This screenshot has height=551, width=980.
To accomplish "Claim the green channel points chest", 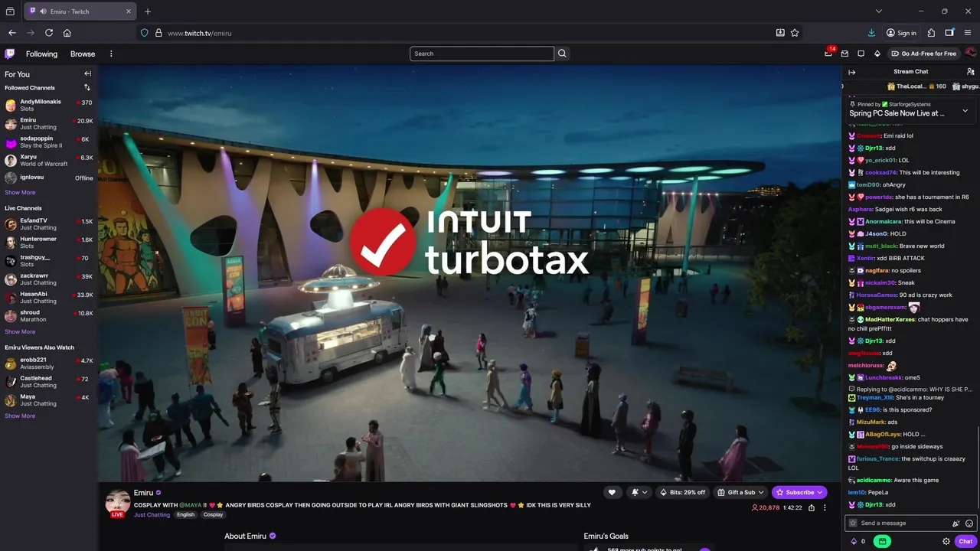I will pyautogui.click(x=882, y=541).
